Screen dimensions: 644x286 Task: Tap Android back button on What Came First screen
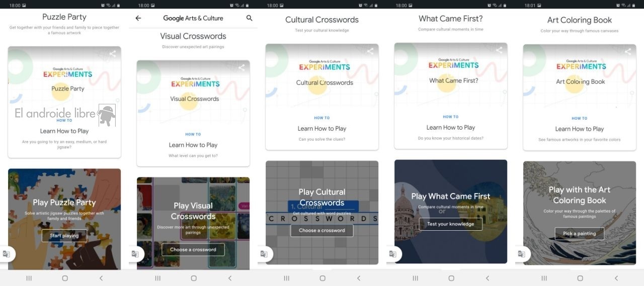pyautogui.click(x=488, y=278)
